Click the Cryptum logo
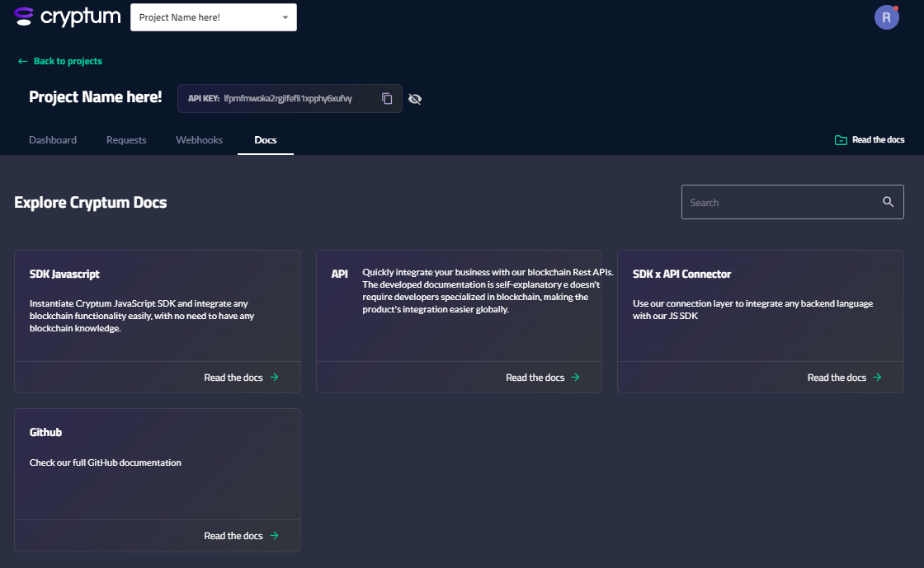Image resolution: width=924 pixels, height=568 pixels. tap(67, 16)
